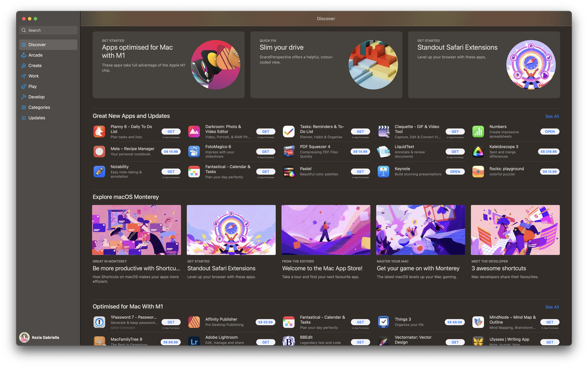Switch to Categories in the sidebar
Viewport: 588px width, 367px height.
click(39, 107)
